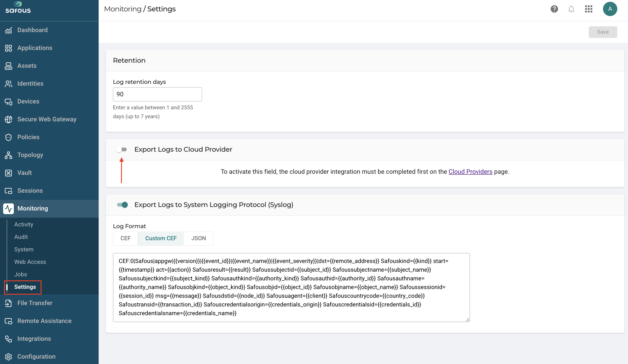Open the notifications bell
Image resolution: width=628 pixels, height=364 pixels.
[x=571, y=9]
